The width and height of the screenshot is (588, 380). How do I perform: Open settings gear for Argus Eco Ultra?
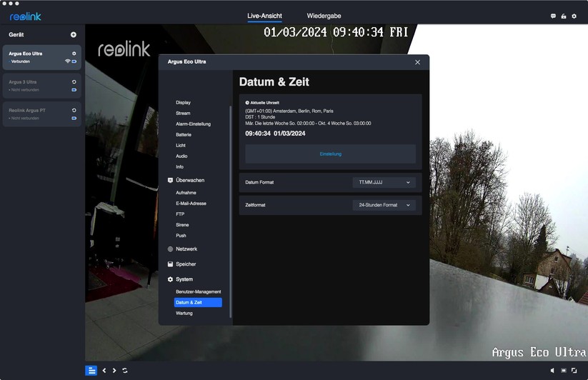pyautogui.click(x=74, y=54)
